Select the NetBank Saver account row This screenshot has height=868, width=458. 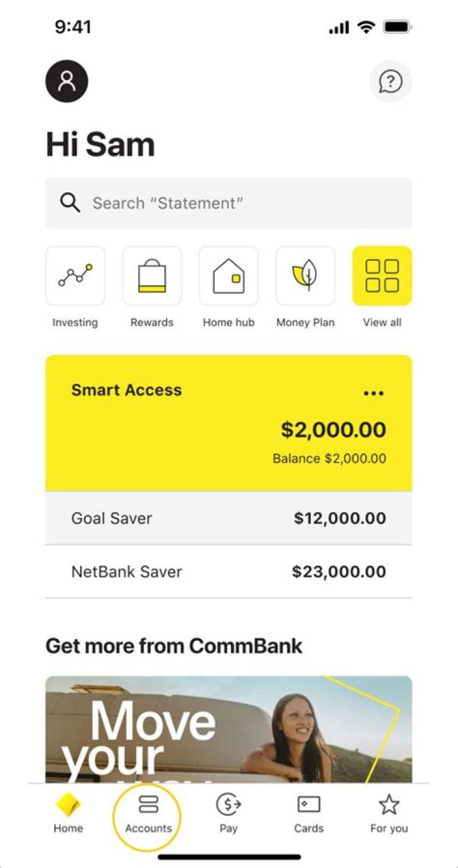[228, 571]
